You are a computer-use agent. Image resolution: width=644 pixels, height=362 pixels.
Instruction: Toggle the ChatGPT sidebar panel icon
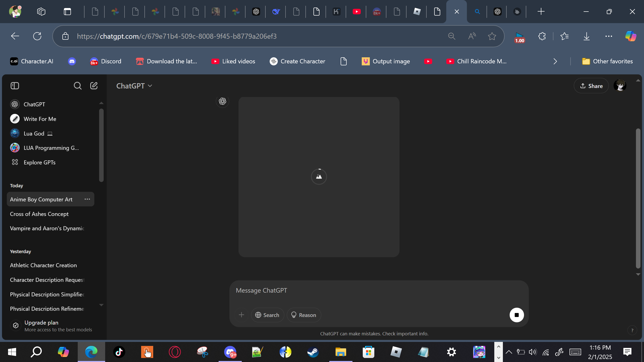pyautogui.click(x=15, y=86)
